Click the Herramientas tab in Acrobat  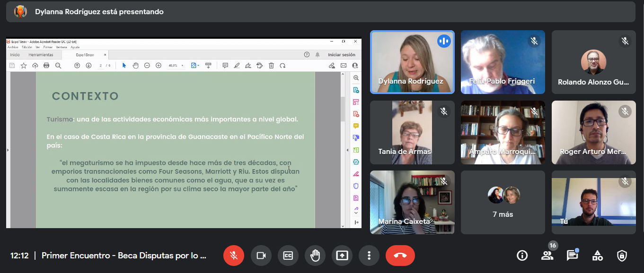point(41,55)
